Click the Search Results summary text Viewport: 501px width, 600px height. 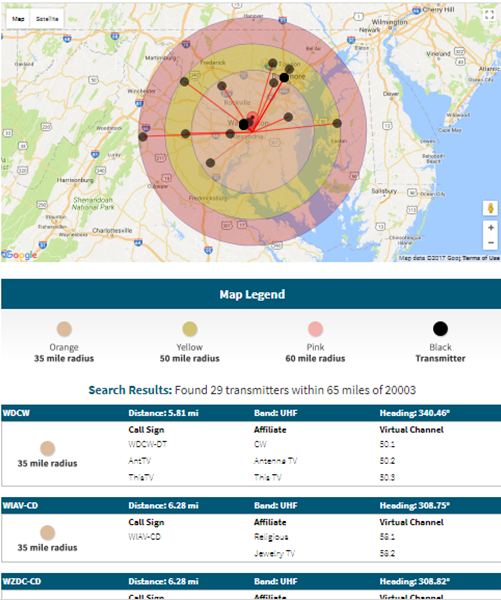(252, 390)
